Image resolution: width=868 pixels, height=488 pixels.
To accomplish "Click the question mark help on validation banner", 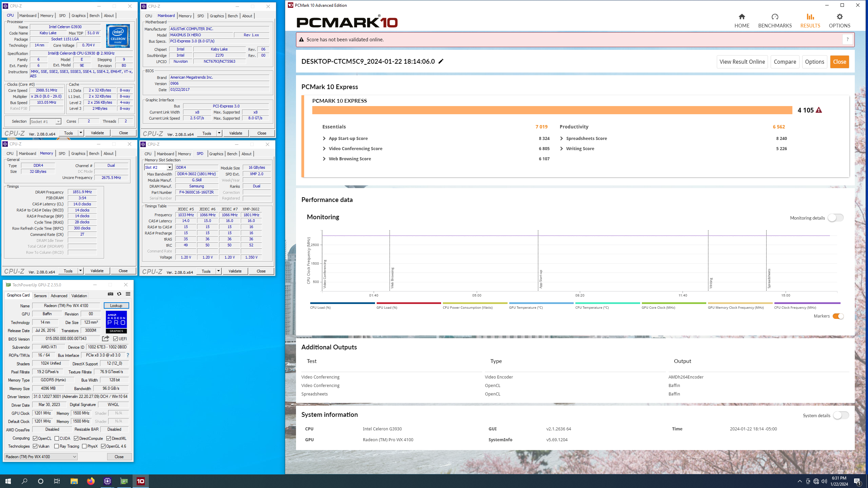I will (847, 40).
